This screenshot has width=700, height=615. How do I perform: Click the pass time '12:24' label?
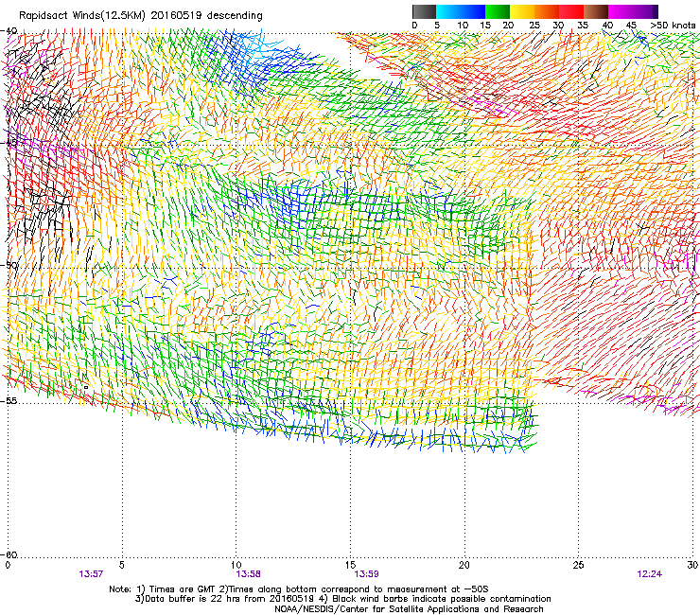650,574
